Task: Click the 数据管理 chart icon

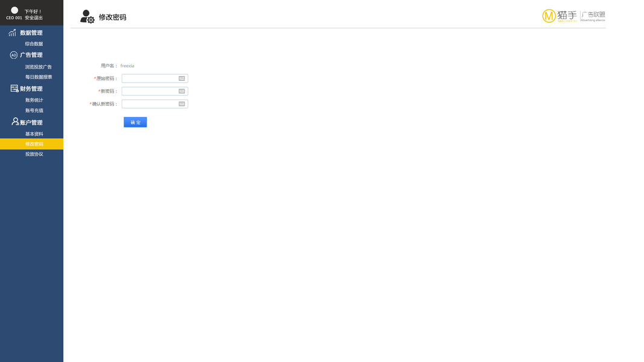Action: tap(13, 33)
